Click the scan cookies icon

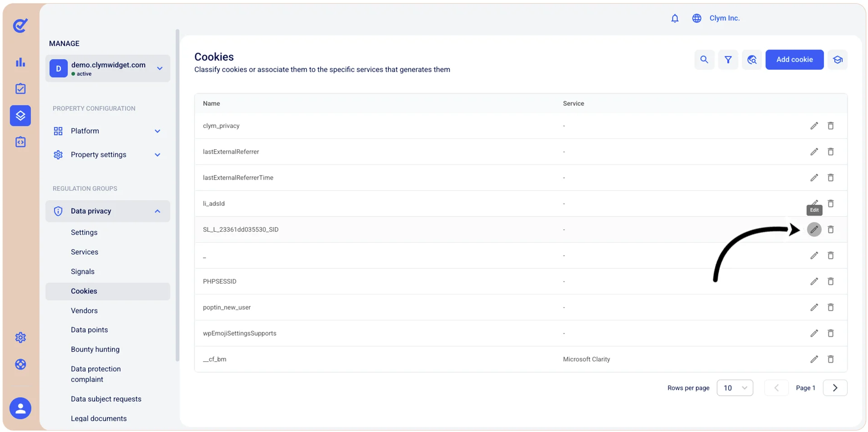pos(752,60)
